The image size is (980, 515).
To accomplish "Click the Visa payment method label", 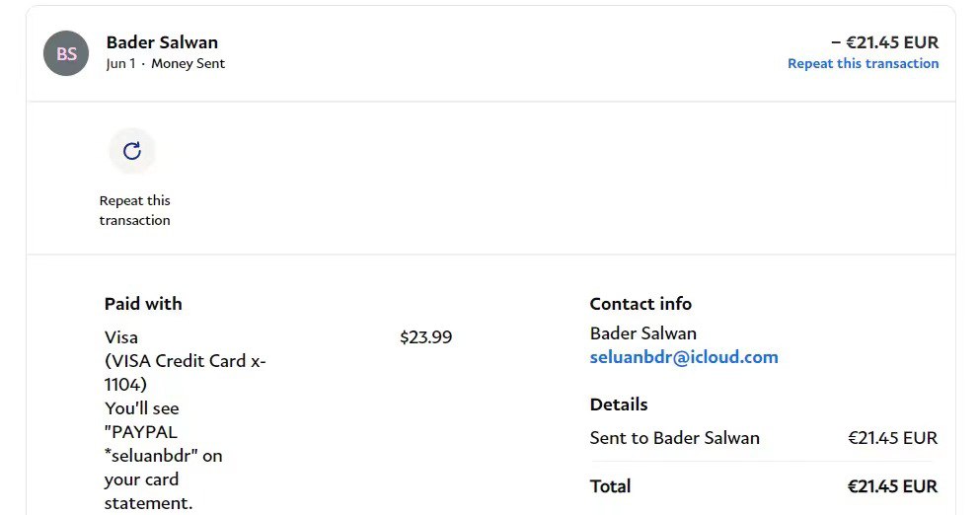I will [121, 337].
